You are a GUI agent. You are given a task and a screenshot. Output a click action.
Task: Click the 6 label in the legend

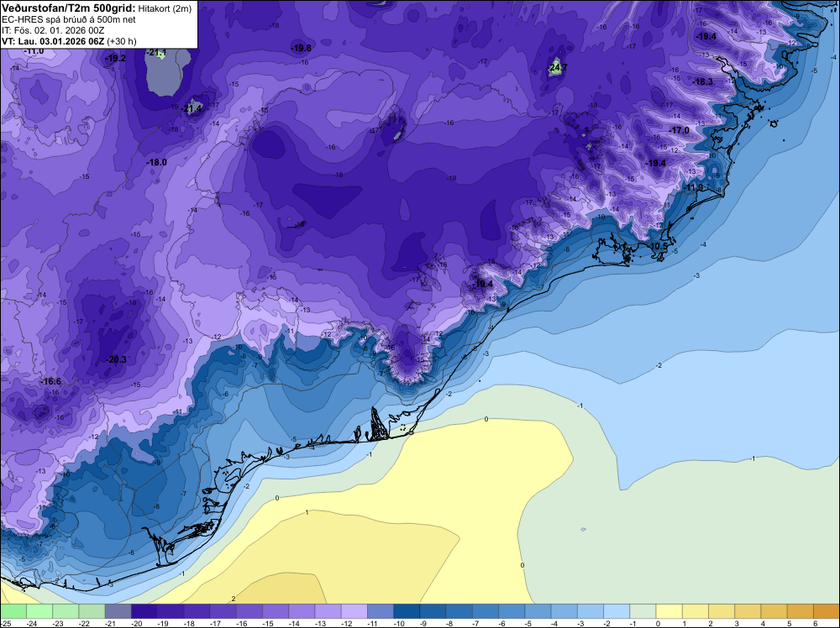point(816,623)
